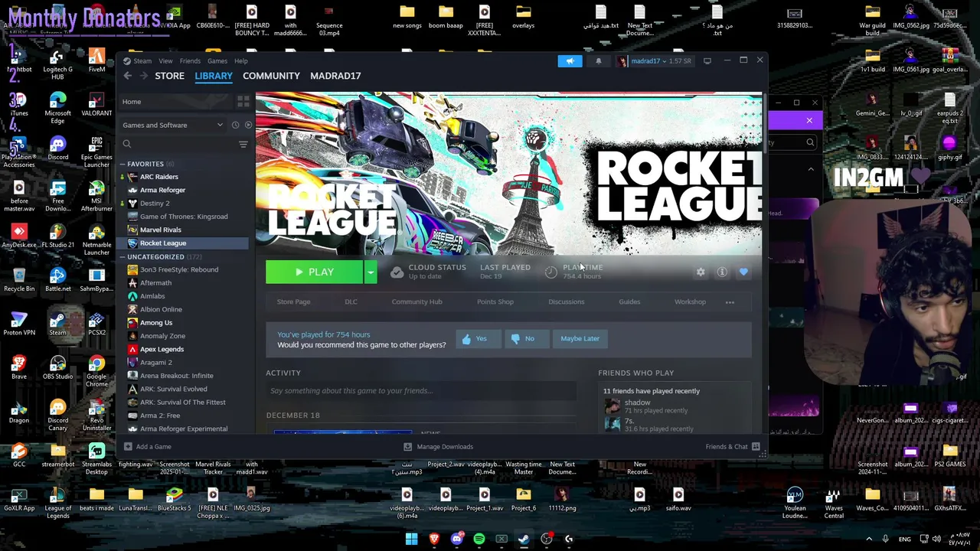
Task: Open the MADRAD17 profile tab
Action: 335,76
